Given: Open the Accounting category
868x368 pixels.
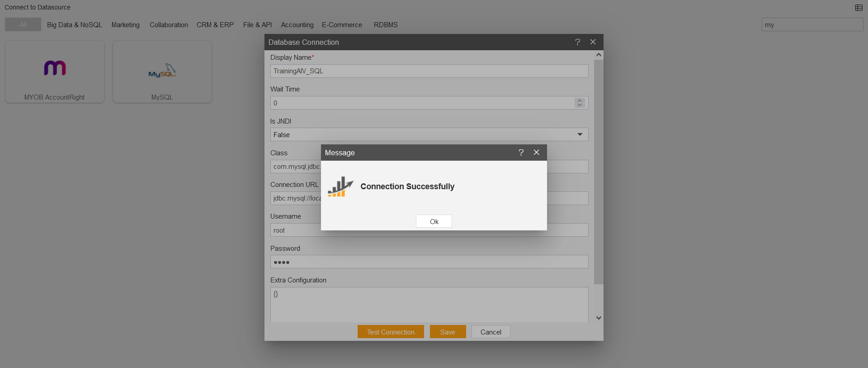Looking at the screenshot, I should pos(297,25).
